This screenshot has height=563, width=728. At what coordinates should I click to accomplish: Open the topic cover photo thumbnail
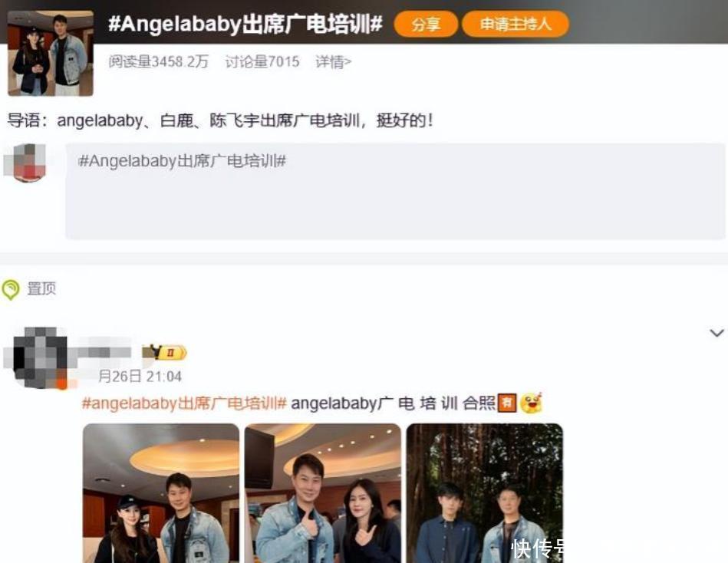coord(51,54)
